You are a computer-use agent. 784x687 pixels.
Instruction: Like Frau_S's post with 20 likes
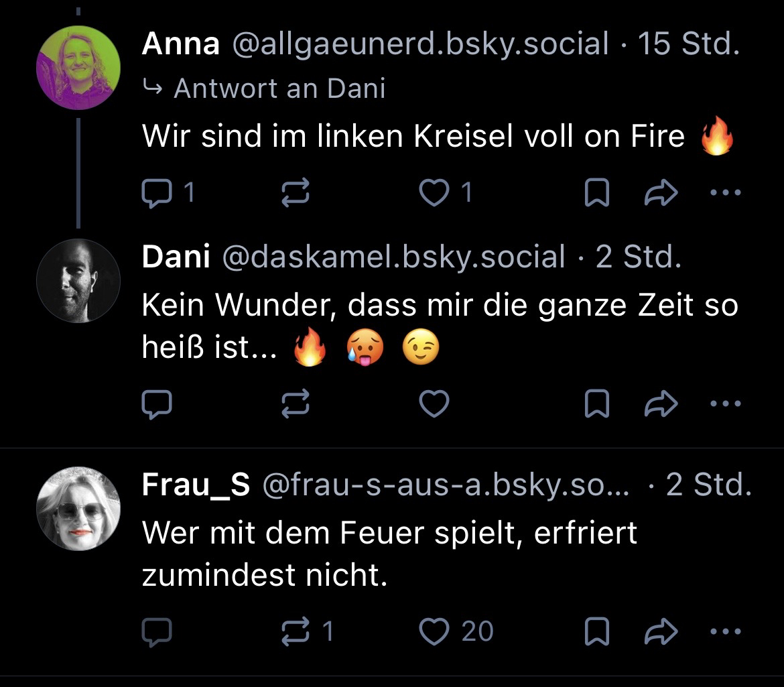coord(434,631)
